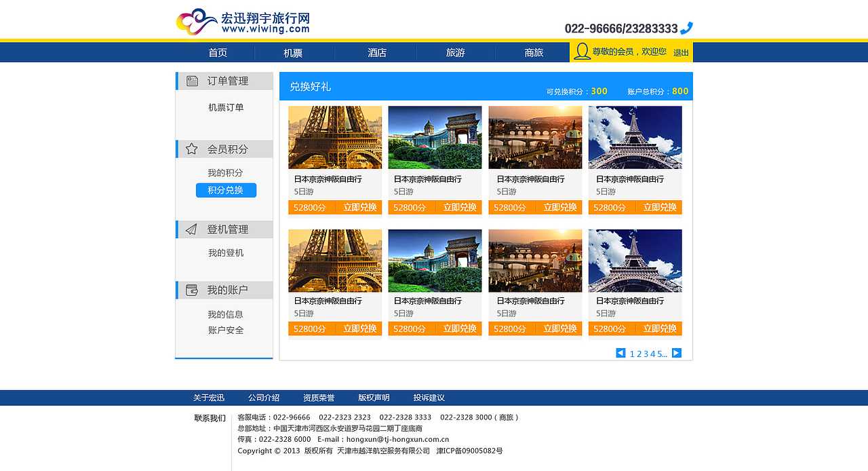The image size is (868, 471).
Task: Click the 我的账户 section header
Action: 224,290
